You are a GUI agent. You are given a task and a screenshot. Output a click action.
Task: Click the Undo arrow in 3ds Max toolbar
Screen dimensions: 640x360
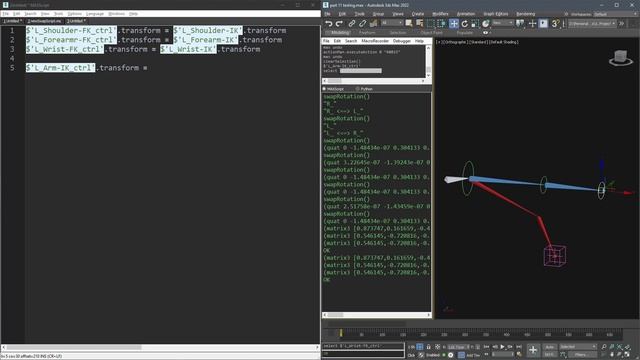click(329, 24)
